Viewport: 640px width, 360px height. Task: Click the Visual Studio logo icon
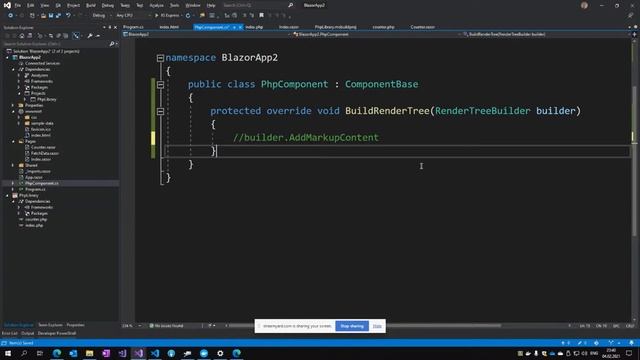7,5
